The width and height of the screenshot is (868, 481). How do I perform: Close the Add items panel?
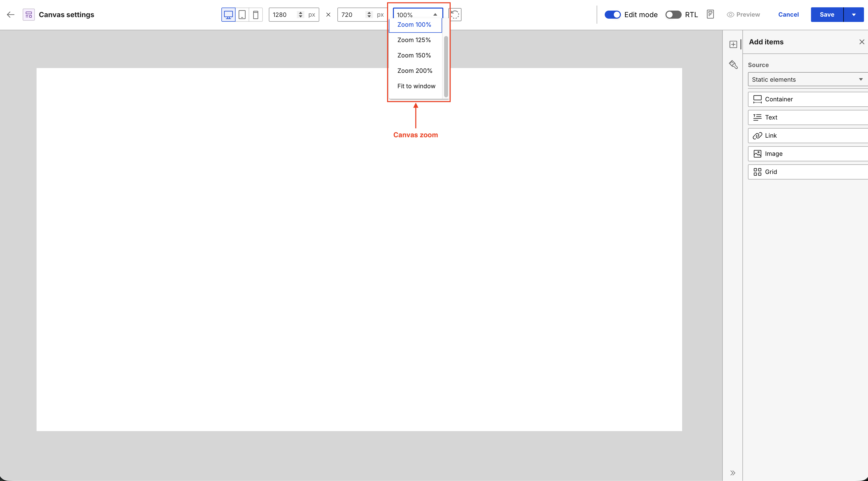(862, 42)
